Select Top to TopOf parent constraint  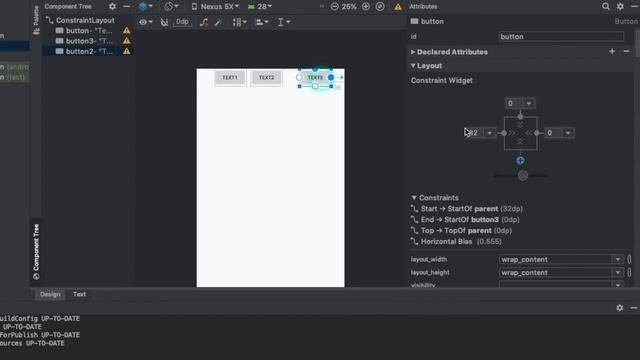coord(462,231)
